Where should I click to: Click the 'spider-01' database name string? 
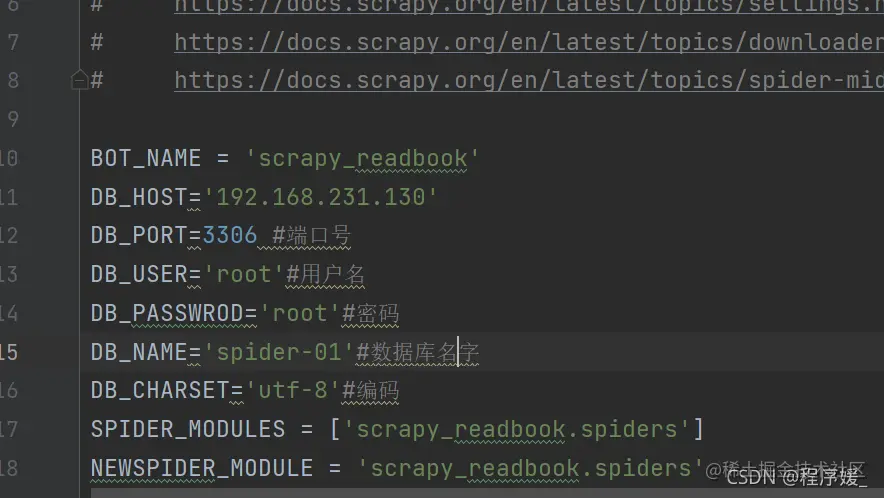(x=279, y=352)
